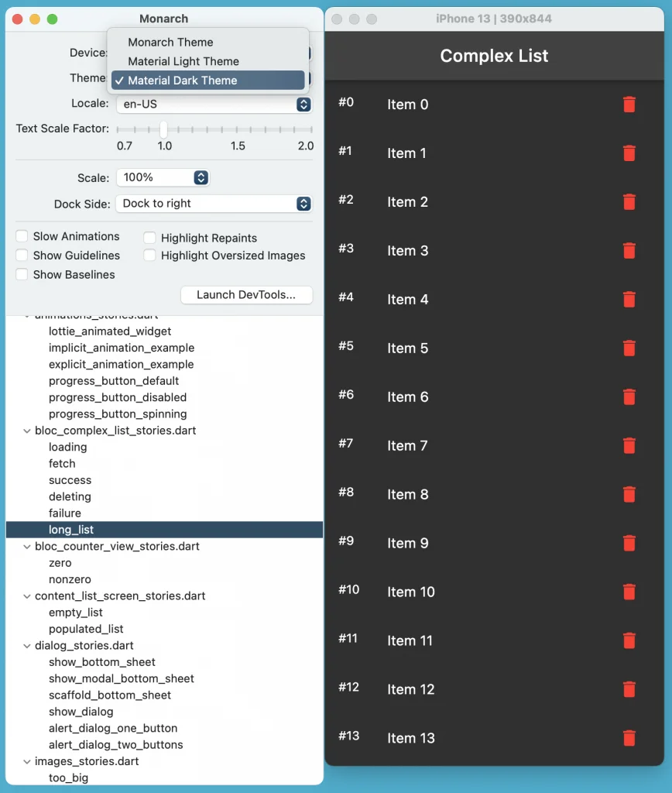This screenshot has height=793, width=672.
Task: Click the trash icon for Item 13
Action: click(629, 739)
